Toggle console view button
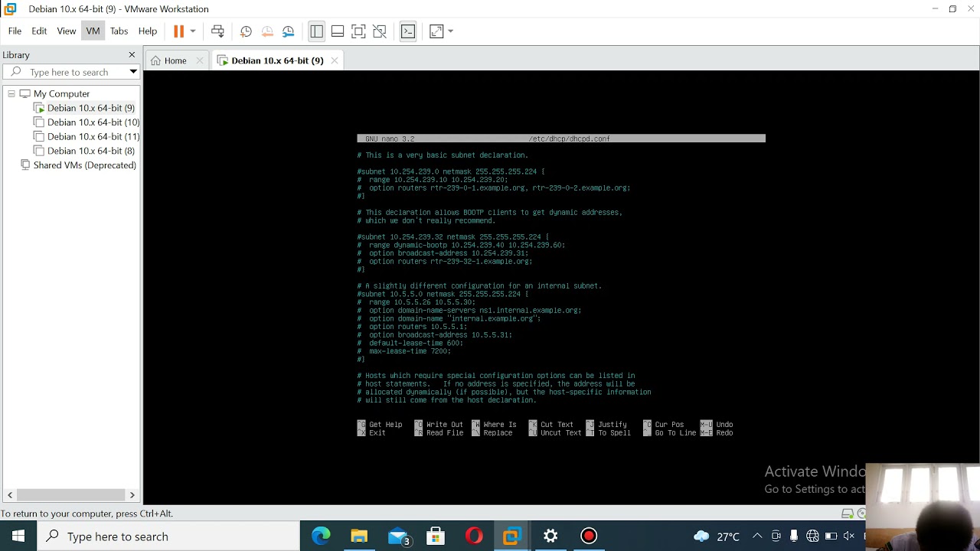Screen dimensions: 980x551 (408, 31)
